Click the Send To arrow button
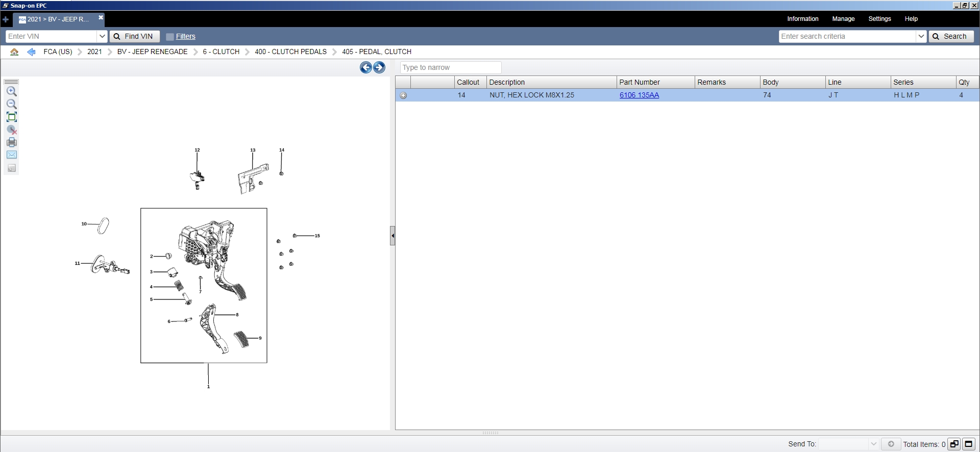 point(891,444)
